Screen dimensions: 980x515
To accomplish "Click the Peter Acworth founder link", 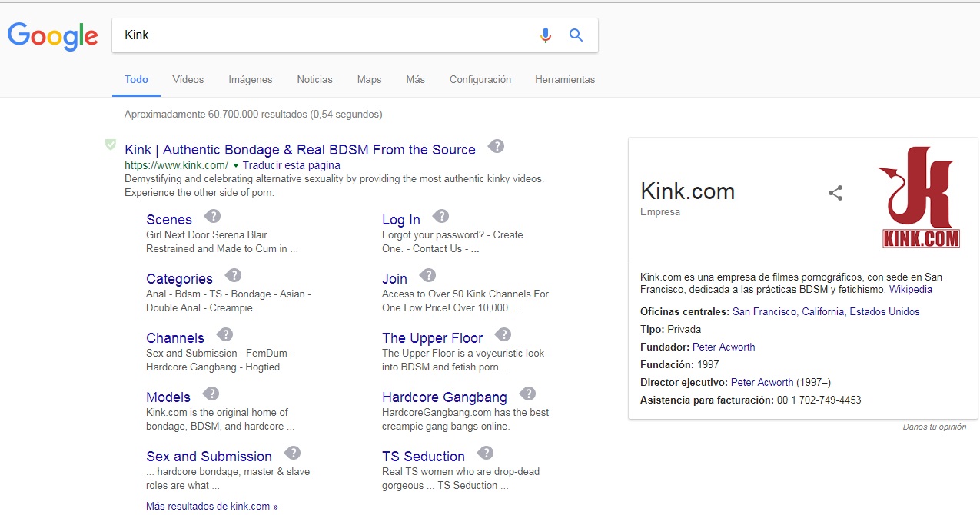I will pos(723,347).
